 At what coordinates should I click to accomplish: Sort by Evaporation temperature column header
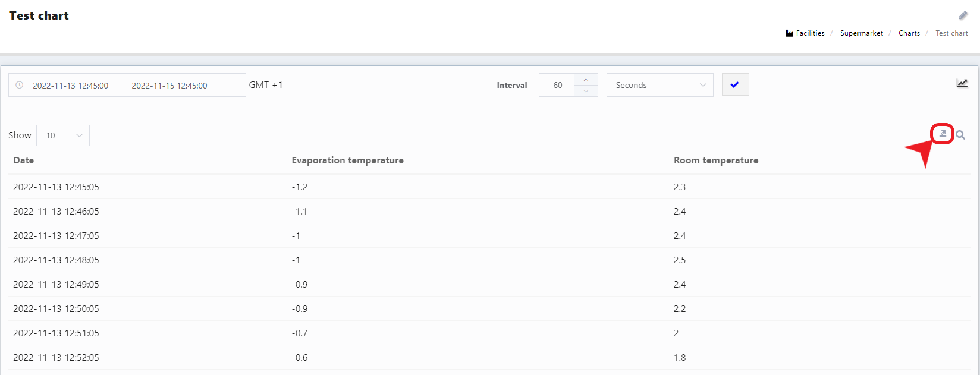click(347, 160)
